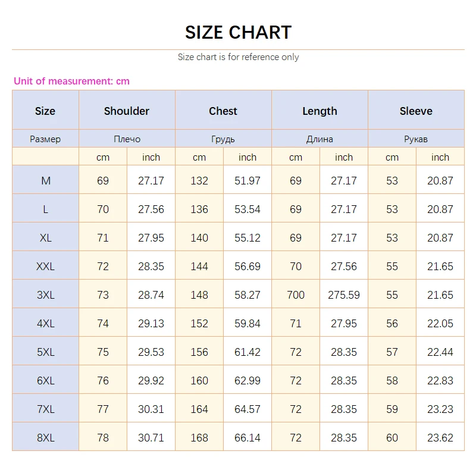Select the 6XL size row label

pos(45,380)
